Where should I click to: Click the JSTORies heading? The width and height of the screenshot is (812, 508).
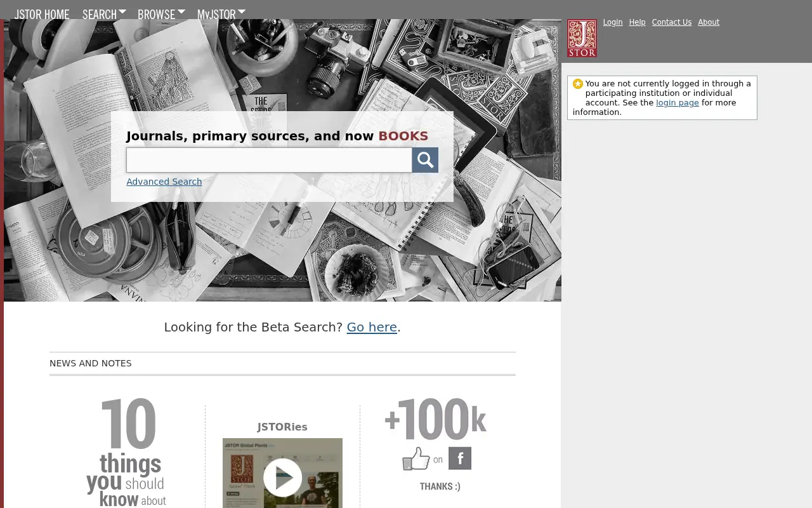(282, 427)
